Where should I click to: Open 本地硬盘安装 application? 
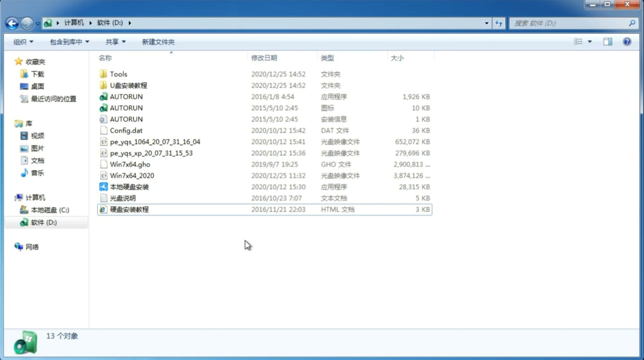click(x=129, y=187)
